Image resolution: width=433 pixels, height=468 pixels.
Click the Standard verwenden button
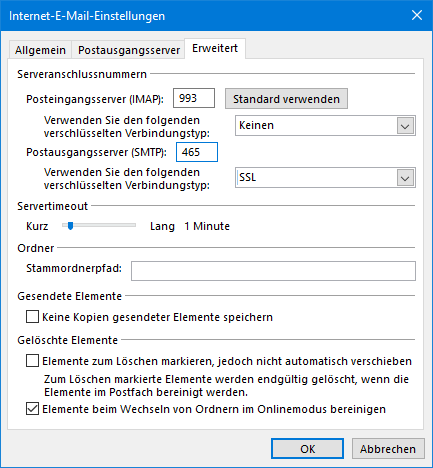click(286, 99)
